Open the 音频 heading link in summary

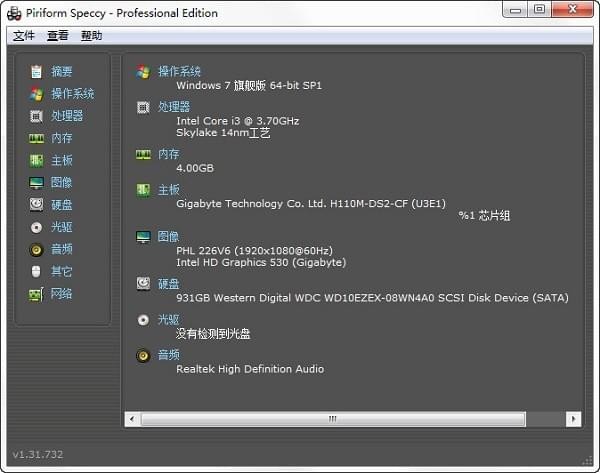pyautogui.click(x=168, y=355)
